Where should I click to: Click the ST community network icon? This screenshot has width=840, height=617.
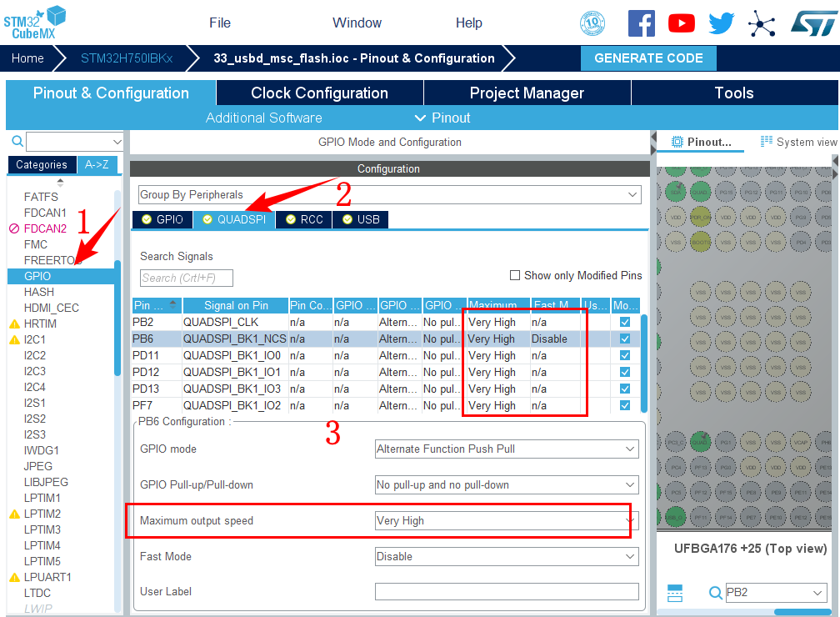761,23
